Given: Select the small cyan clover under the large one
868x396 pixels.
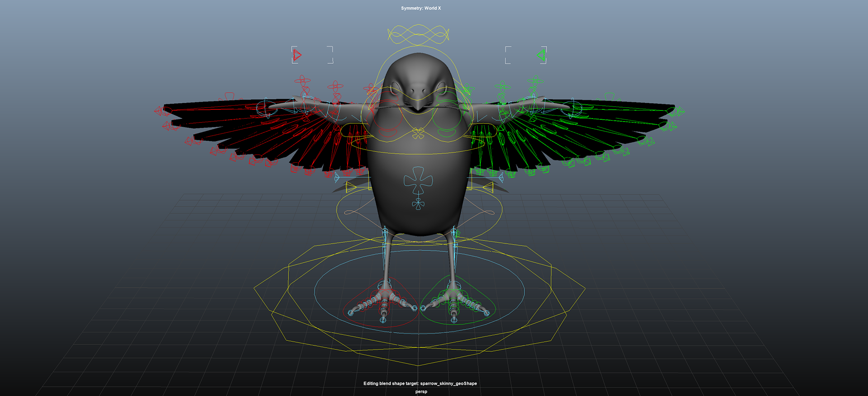Looking at the screenshot, I should [x=418, y=204].
